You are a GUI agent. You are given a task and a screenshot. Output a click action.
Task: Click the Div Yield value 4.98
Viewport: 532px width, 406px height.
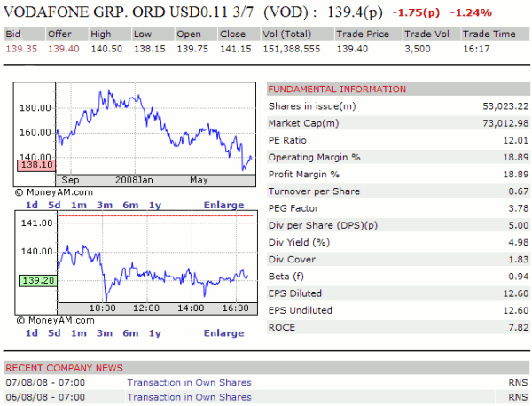[x=519, y=243]
